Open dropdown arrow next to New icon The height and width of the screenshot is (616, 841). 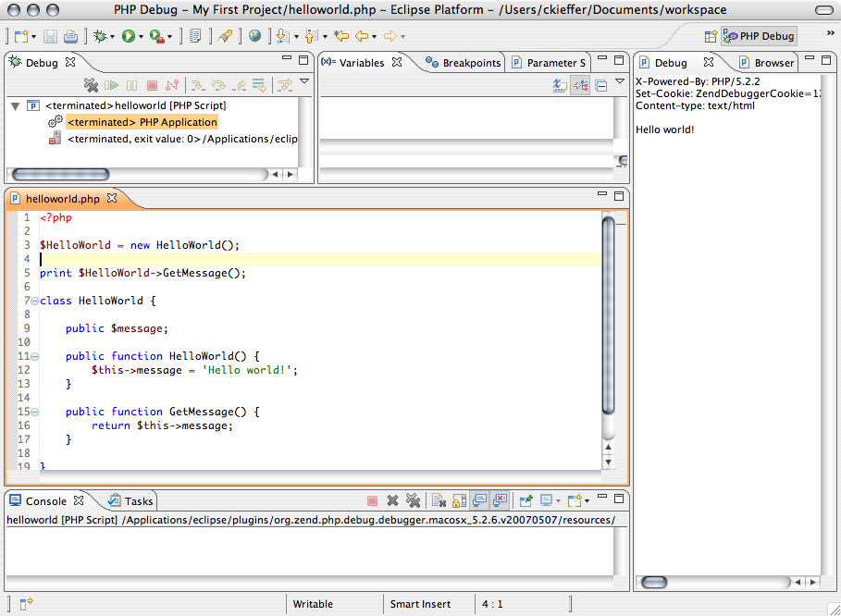tap(34, 37)
